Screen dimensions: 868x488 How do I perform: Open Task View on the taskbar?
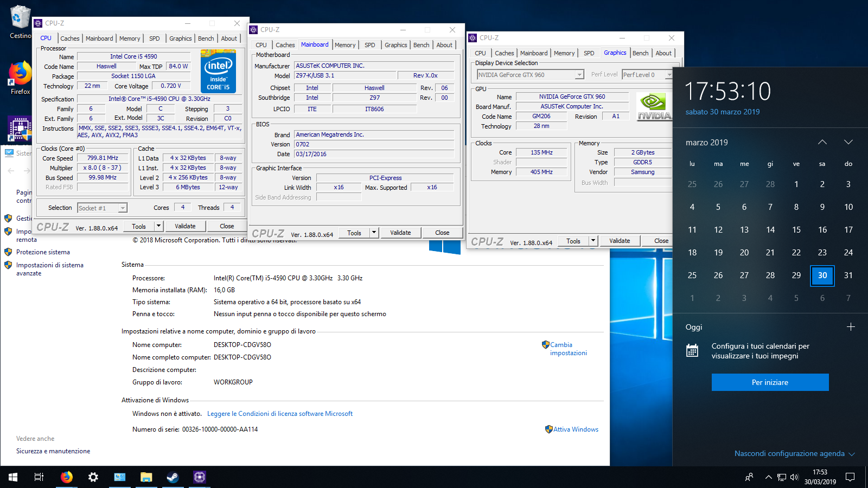(39, 477)
